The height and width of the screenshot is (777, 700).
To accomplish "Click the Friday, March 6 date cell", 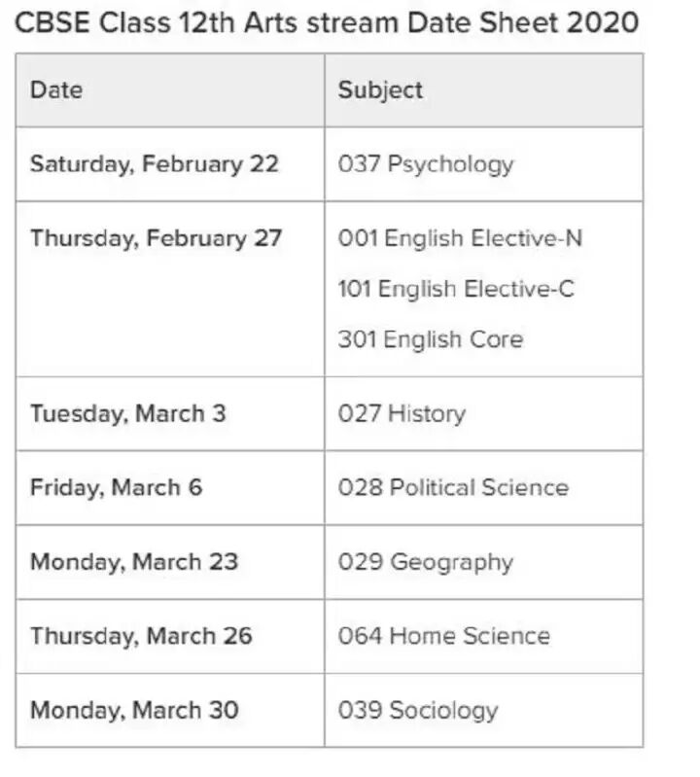I will pyautogui.click(x=116, y=487).
